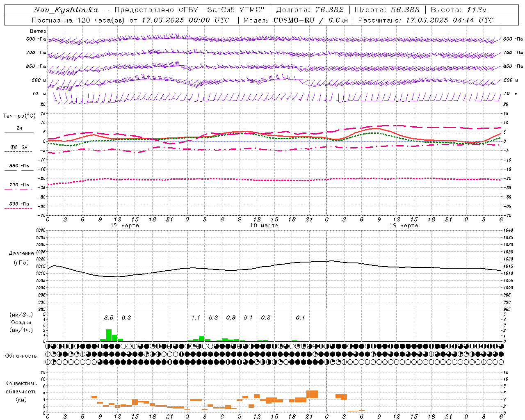The height and width of the screenshot is (420, 525).
Task: Click the '(мм/3ч.)' precipitation unit label
Action: point(21,315)
